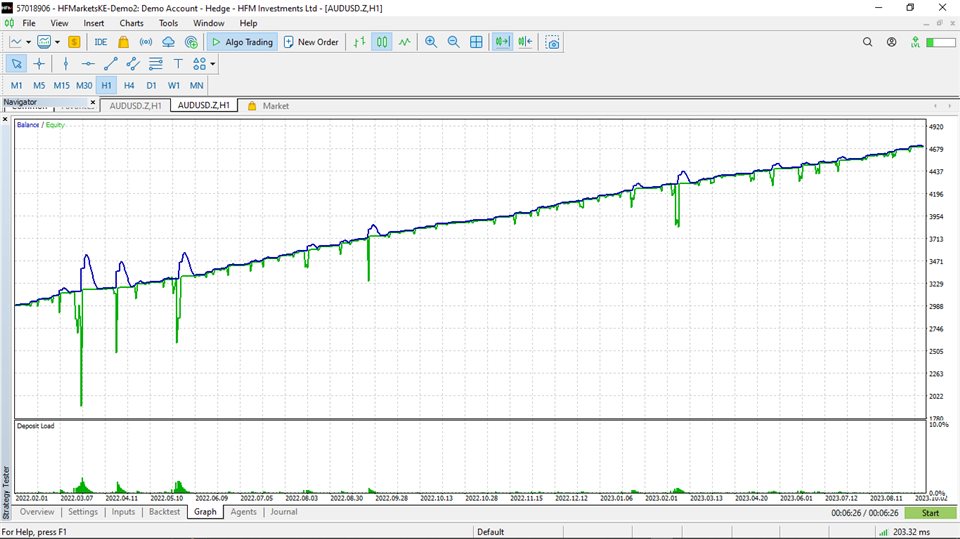This screenshot has height=539, width=960.
Task: Open the File menu
Action: [29, 23]
